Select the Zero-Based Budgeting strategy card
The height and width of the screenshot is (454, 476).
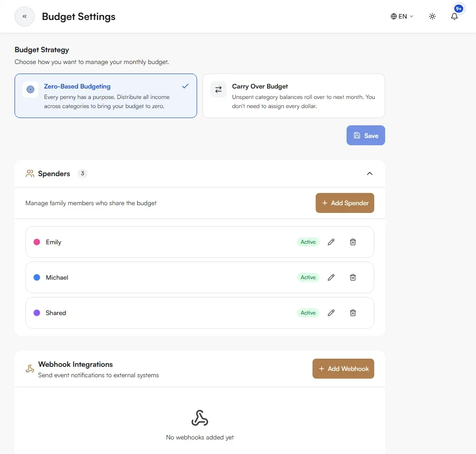pos(106,96)
